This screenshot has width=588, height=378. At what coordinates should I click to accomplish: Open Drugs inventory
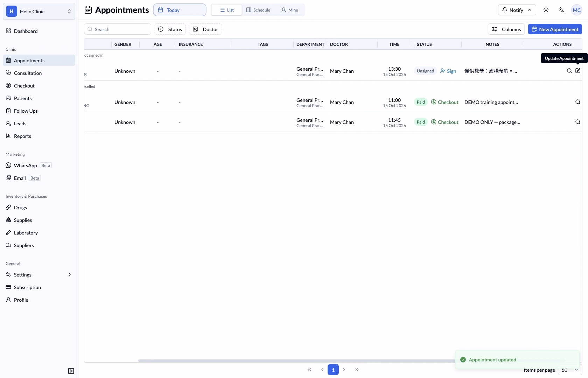click(x=39, y=208)
